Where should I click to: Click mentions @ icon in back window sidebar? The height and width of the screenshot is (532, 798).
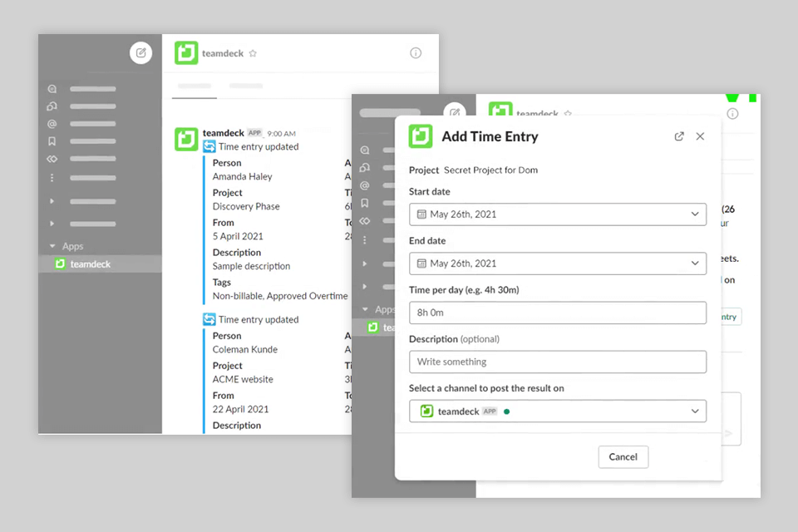click(x=52, y=124)
